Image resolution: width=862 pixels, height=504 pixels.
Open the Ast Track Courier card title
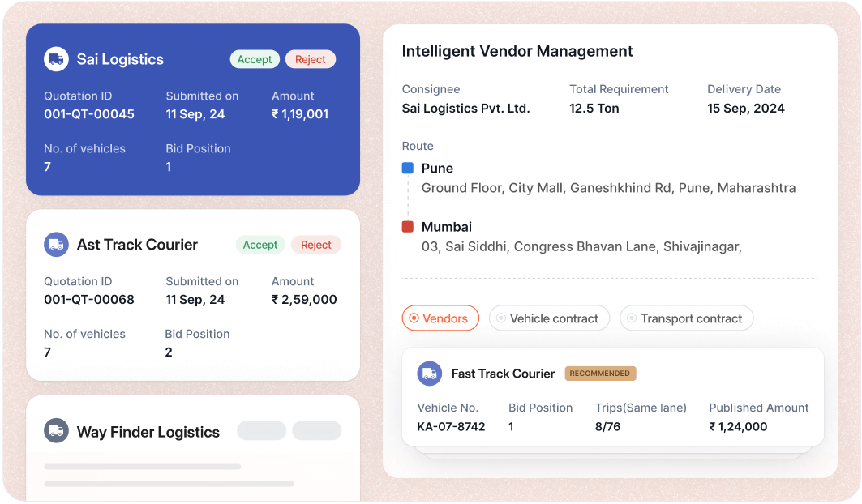coord(137,245)
